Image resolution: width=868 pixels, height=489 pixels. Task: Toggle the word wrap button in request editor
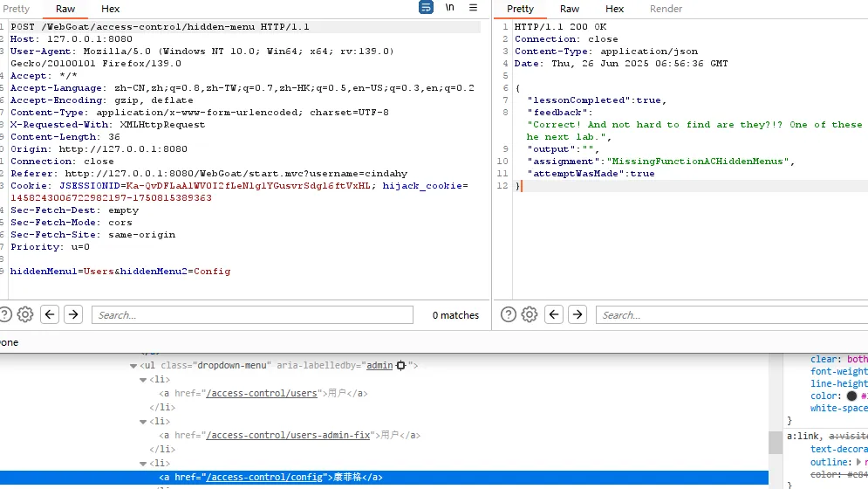[426, 8]
